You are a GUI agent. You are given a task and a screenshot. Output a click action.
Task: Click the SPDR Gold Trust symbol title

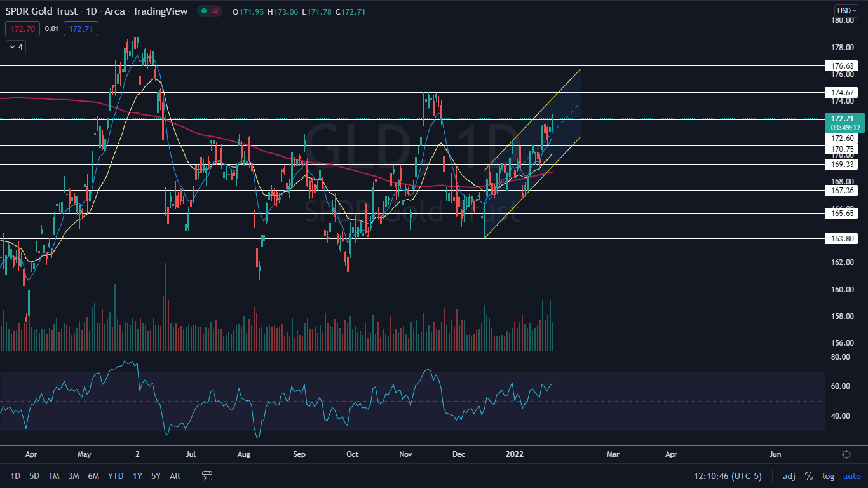click(41, 11)
